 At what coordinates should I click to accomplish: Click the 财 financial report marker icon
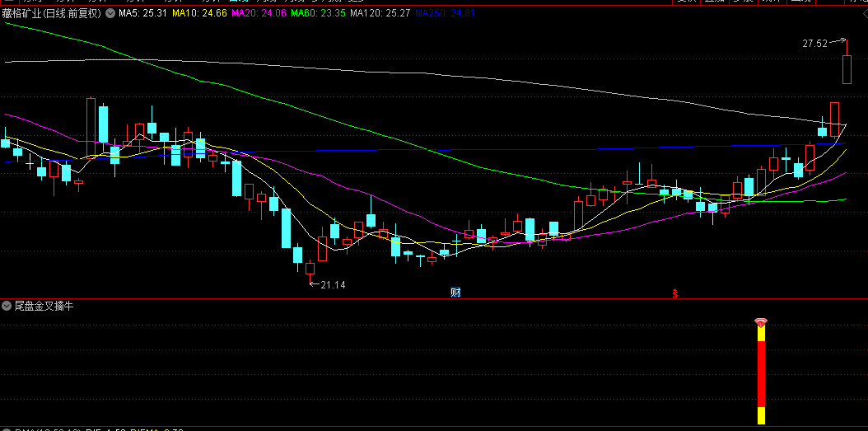[x=455, y=293]
